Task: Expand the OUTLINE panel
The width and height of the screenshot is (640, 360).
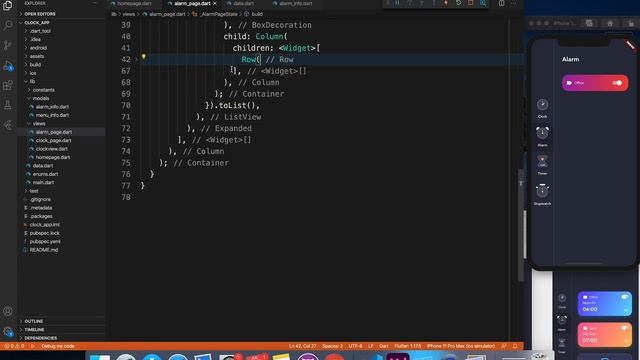Action: [x=33, y=321]
